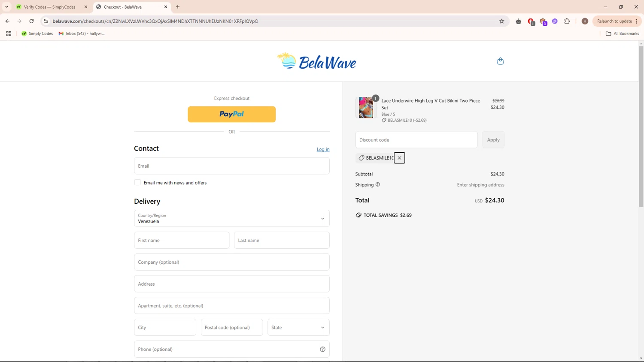
Task: Close the Verify Codes SimplyCodes tab
Action: [x=86, y=7]
